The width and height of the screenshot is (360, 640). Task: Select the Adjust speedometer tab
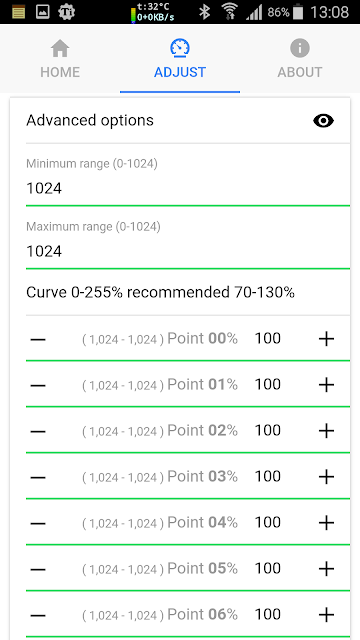[x=180, y=59]
